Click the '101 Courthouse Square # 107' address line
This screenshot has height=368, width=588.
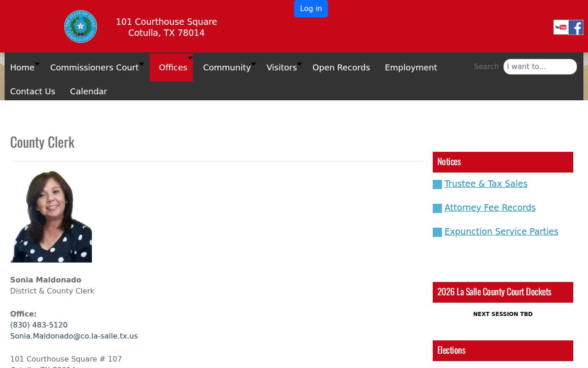click(x=66, y=359)
